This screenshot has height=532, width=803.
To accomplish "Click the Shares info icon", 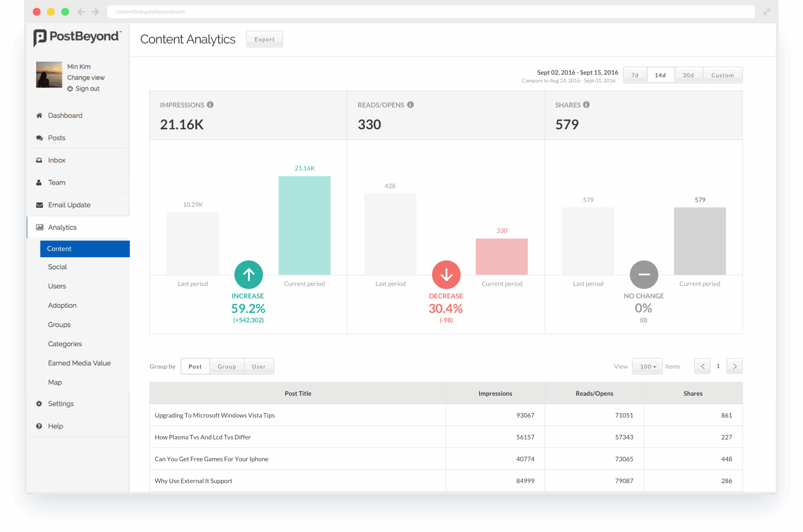I will (x=587, y=105).
